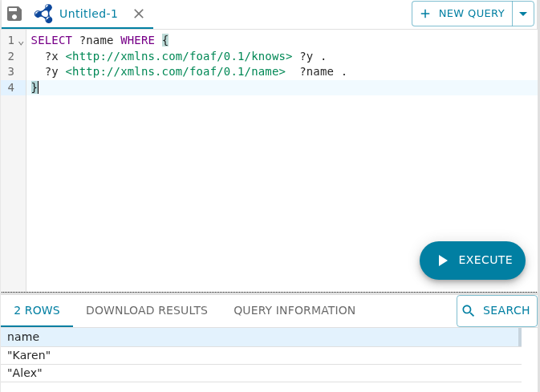Create a new query with NEW QUERY button
Viewport: 540px width, 392px height.
pyautogui.click(x=462, y=14)
